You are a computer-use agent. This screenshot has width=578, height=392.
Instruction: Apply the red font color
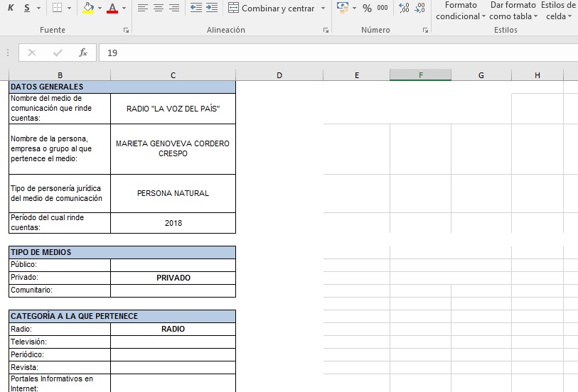click(x=112, y=8)
